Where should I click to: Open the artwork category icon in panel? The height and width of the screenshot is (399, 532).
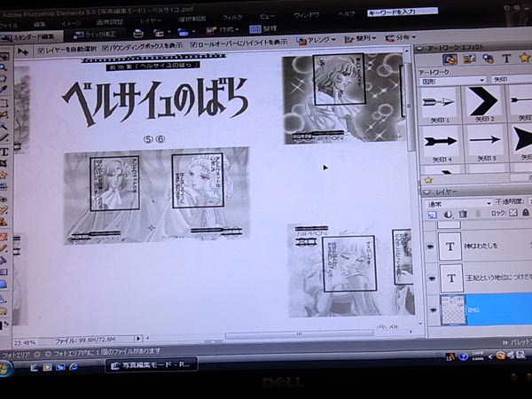pyautogui.click(x=450, y=59)
